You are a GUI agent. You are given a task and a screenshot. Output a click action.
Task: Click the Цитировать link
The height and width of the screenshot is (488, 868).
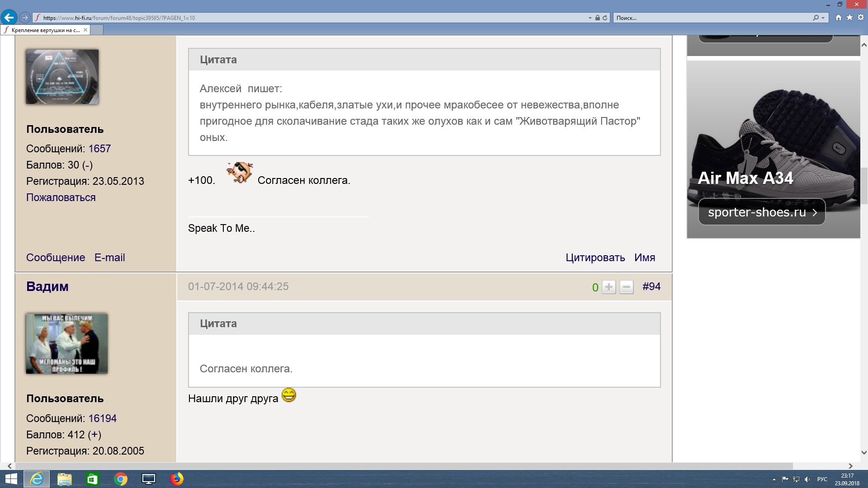coord(595,258)
